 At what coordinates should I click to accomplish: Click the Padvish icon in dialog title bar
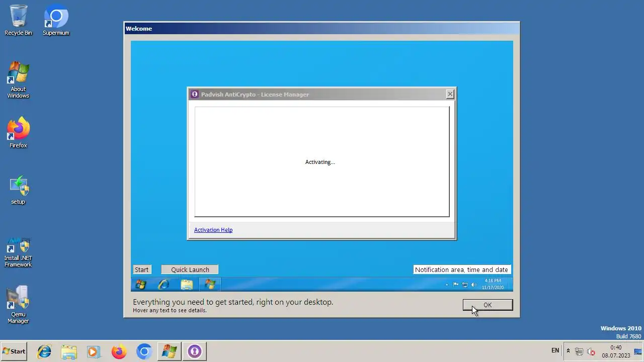point(195,94)
